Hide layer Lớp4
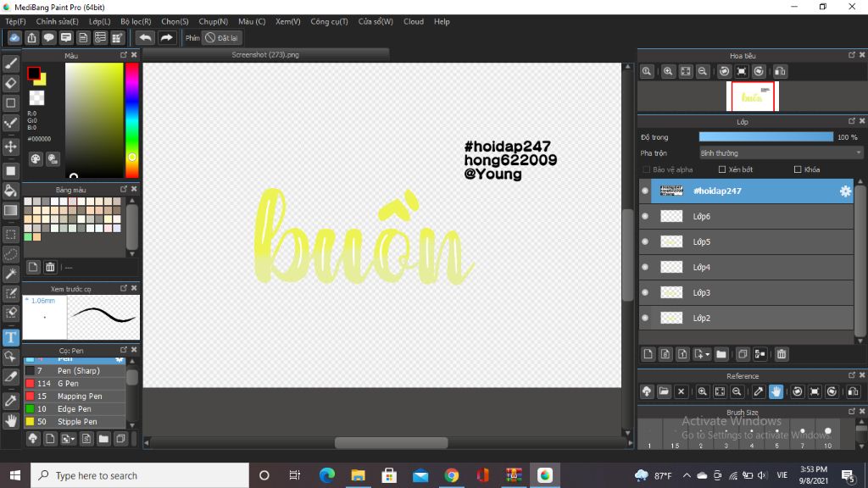 [645, 267]
